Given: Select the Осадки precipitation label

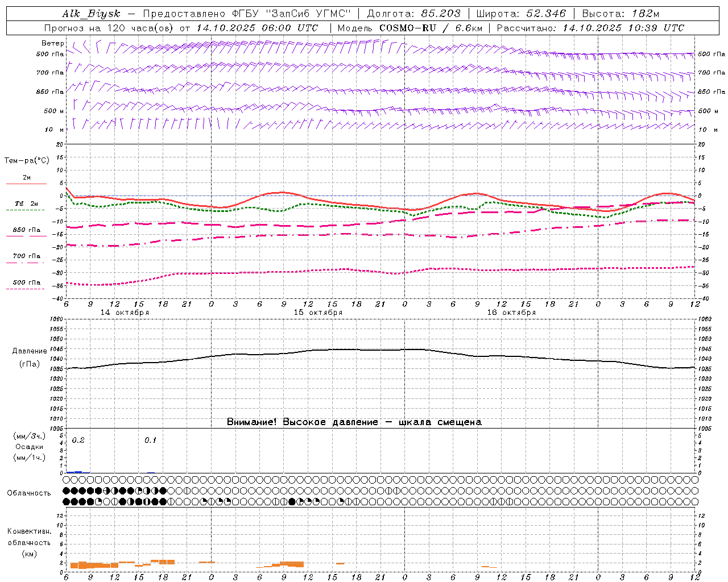Looking at the screenshot, I should point(30,447).
